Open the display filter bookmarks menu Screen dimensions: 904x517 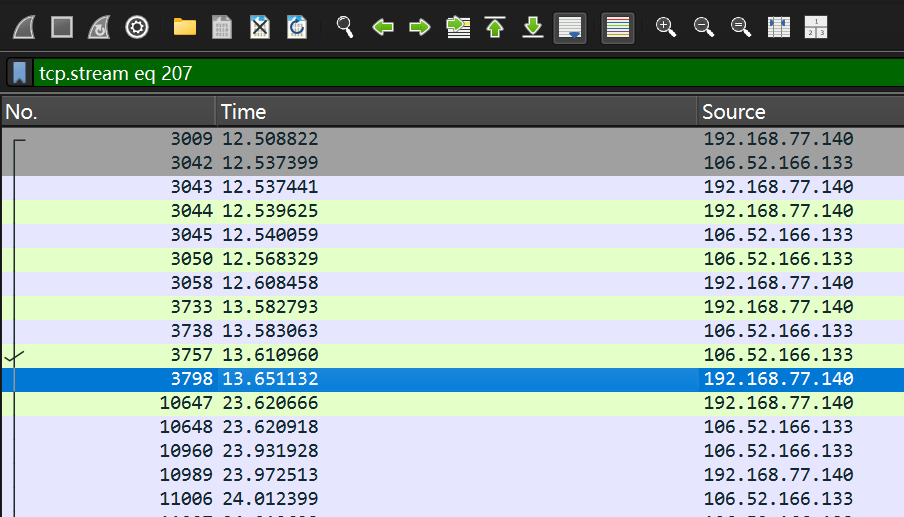click(19, 73)
